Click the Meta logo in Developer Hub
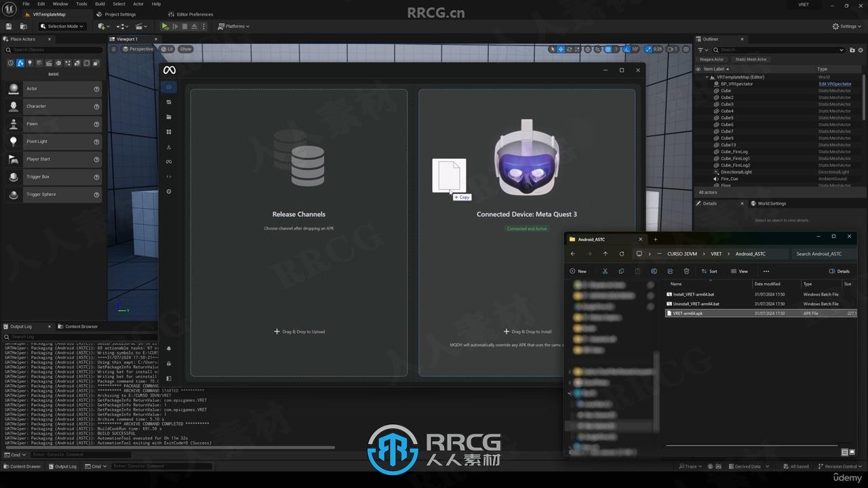 point(170,70)
